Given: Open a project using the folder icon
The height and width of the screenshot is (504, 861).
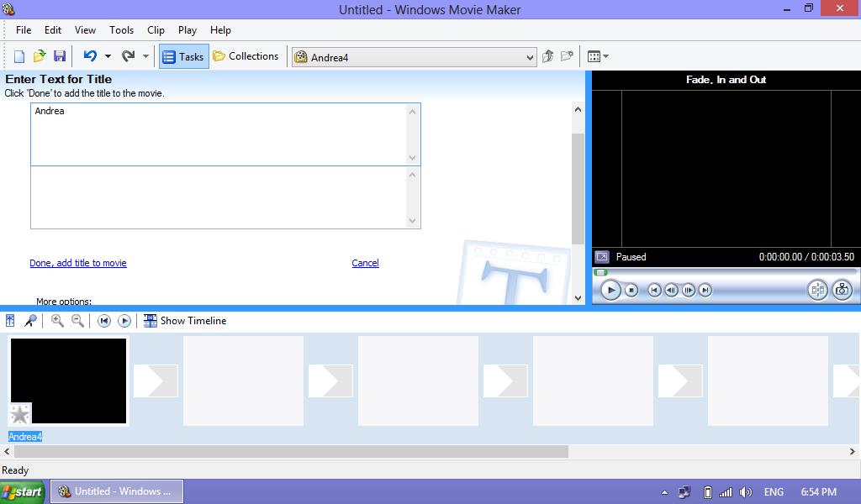Looking at the screenshot, I should point(39,56).
